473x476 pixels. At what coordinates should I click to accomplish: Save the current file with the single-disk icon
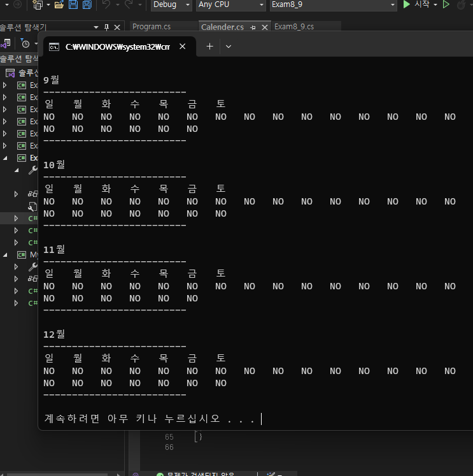pyautogui.click(x=73, y=4)
